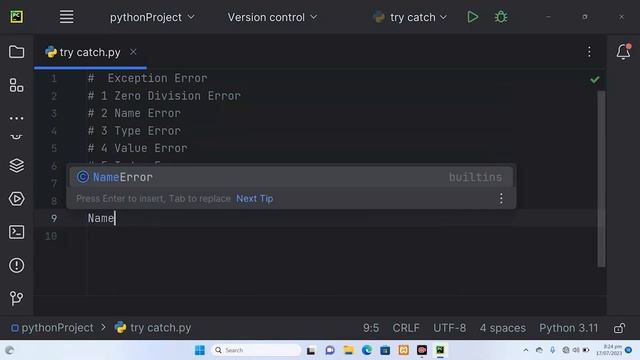
Task: Click the '# 1 Zero Division Error' comment
Action: 164,96
